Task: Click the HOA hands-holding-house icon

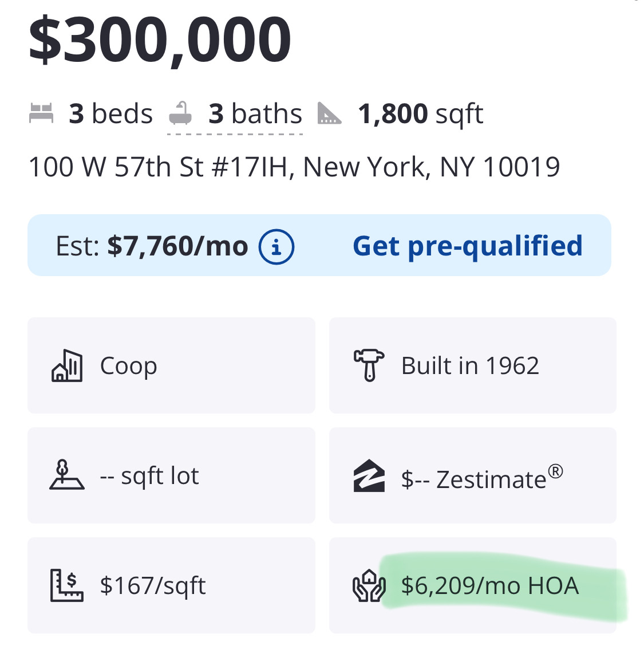Action: 369,585
